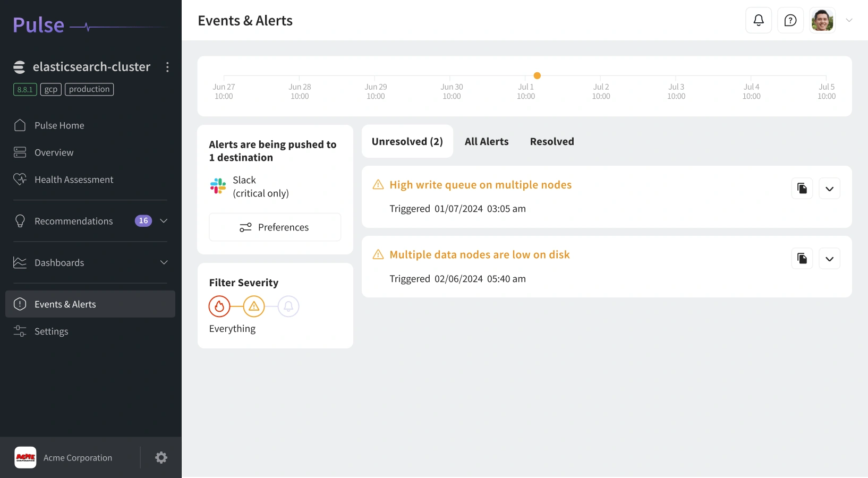868x478 pixels.
Task: Expand the Recommendations menu chevron
Action: (164, 221)
